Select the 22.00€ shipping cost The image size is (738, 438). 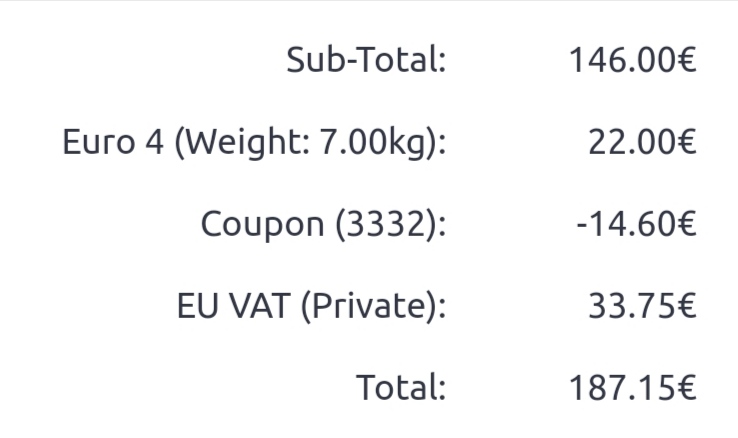pos(642,142)
